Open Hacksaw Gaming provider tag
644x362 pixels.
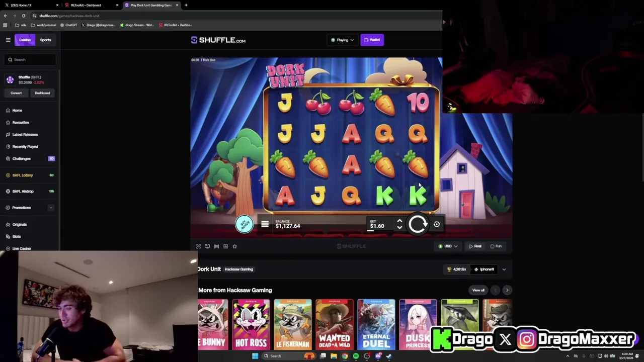[x=238, y=269]
